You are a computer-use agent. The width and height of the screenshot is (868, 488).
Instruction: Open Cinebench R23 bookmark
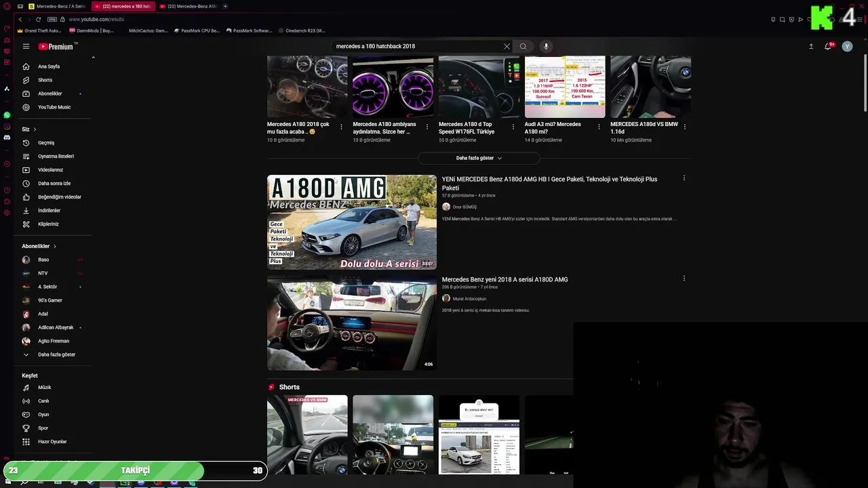click(x=302, y=30)
